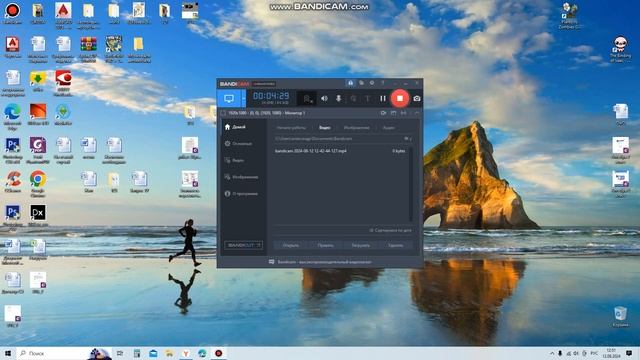Open the General settings gear item in Bandicam's sidebar

(239, 144)
